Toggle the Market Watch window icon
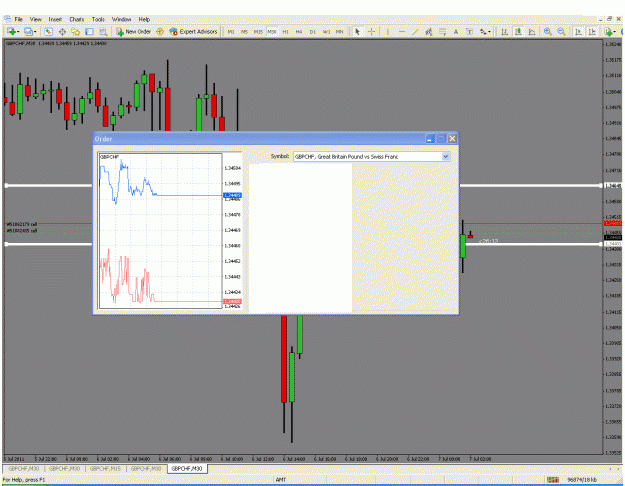The height and width of the screenshot is (486, 625). [x=49, y=31]
